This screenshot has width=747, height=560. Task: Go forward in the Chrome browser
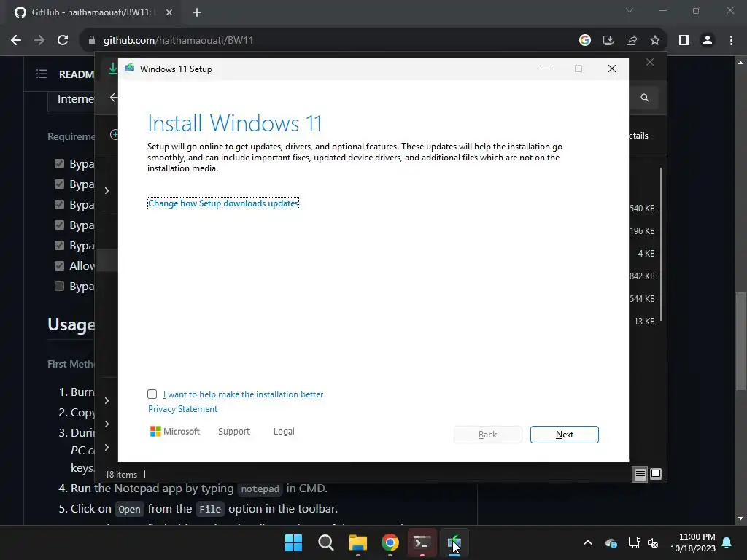tap(39, 41)
